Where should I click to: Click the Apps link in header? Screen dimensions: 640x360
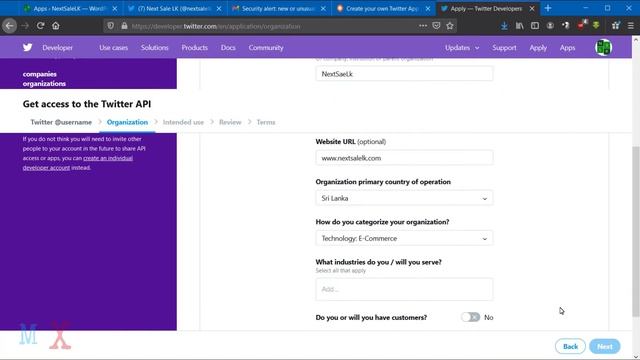(567, 48)
